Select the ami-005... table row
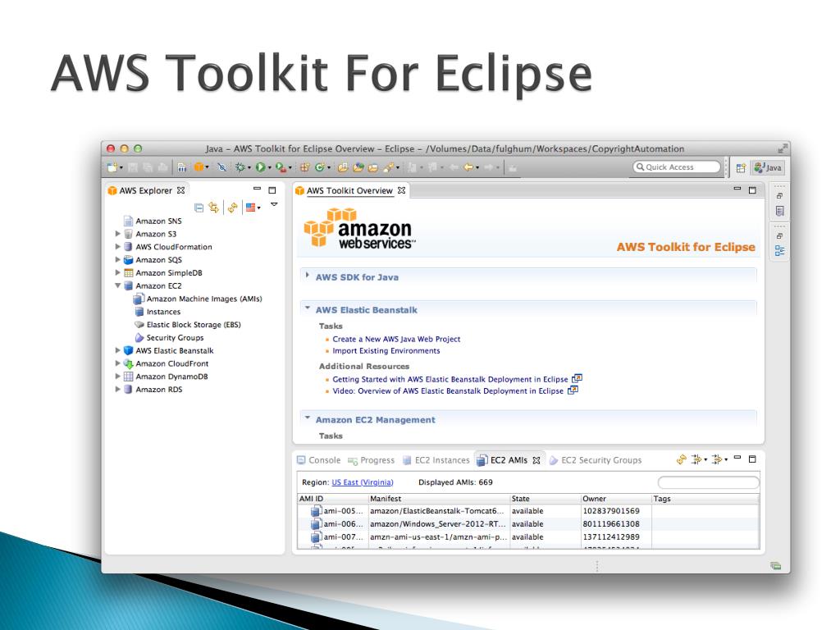Viewport: 840px width, 630px height. coord(527,511)
